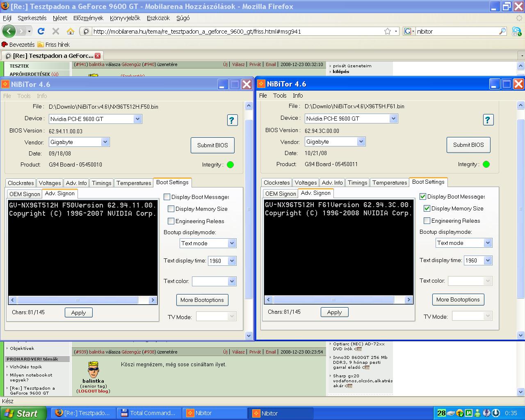Screen dimensions: 525x420
Task: Go to the Firefox home page icon
Action: (71, 31)
